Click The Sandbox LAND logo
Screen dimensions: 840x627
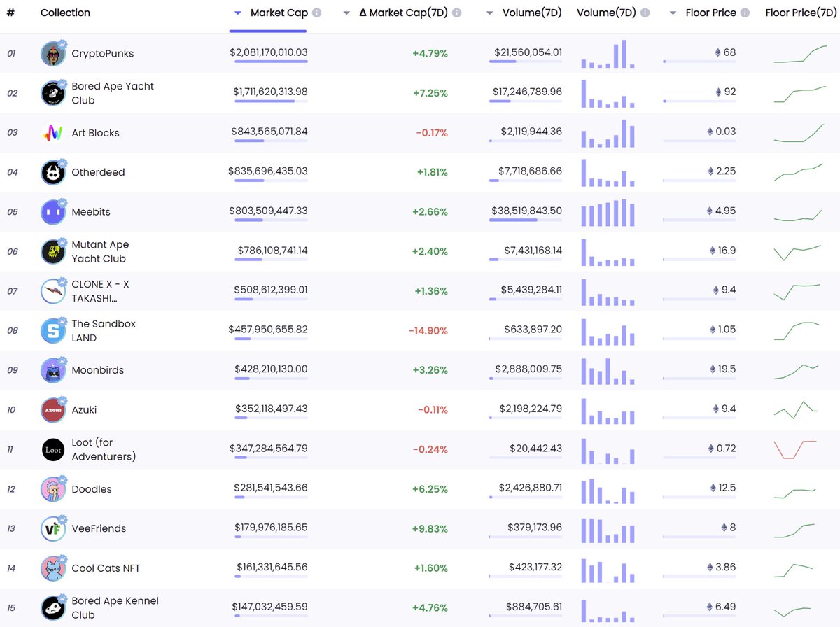pyautogui.click(x=53, y=330)
